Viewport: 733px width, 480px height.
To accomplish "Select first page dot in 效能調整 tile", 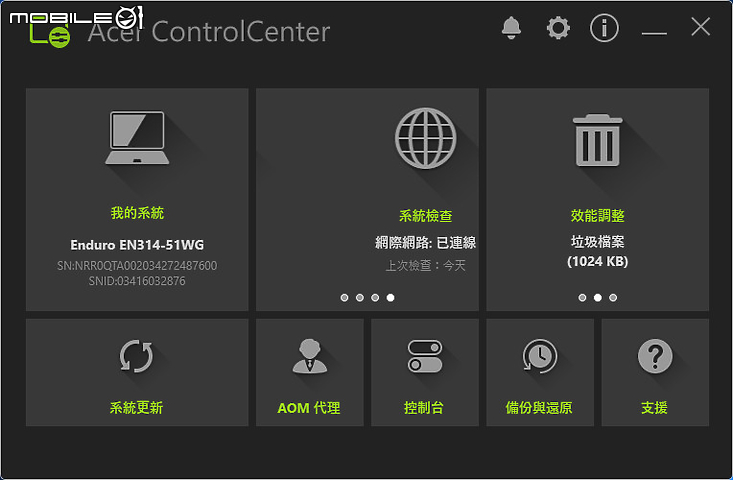I will tap(582, 298).
